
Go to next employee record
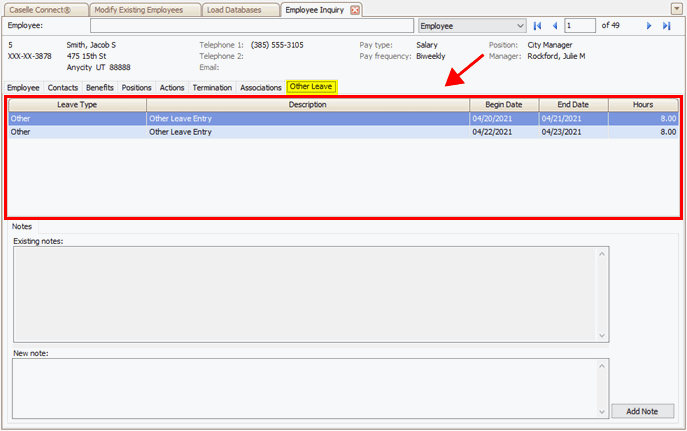[x=649, y=25]
